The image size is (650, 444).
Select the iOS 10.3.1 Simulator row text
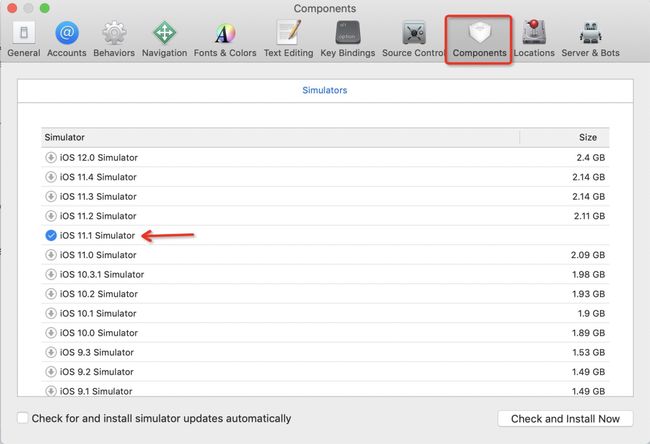click(x=102, y=274)
